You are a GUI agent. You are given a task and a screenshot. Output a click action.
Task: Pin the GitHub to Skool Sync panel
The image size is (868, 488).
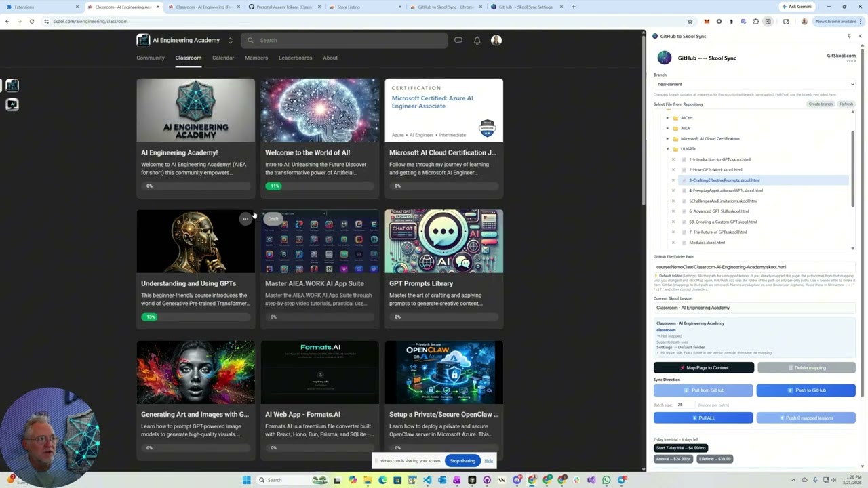coord(849,36)
